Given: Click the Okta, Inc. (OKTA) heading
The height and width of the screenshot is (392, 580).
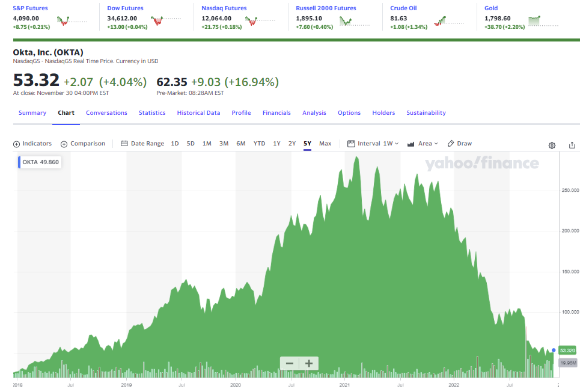Looking at the screenshot, I should 48,52.
